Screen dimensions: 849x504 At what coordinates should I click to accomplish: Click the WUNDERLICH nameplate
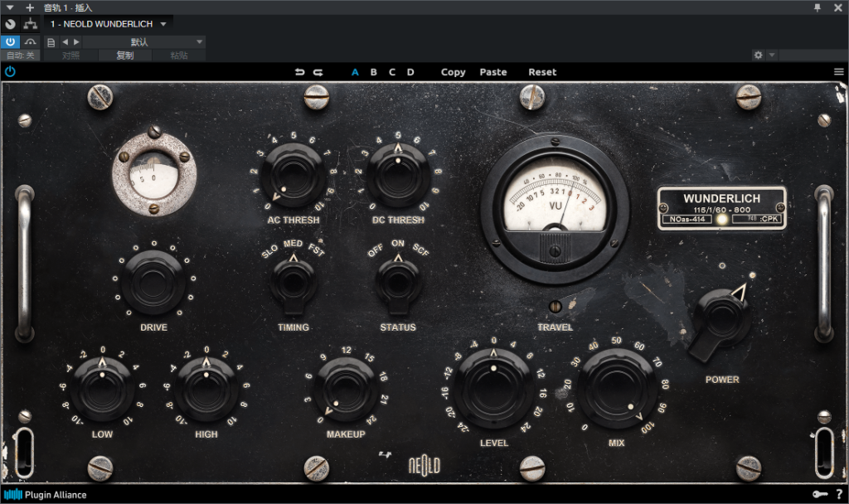722,208
